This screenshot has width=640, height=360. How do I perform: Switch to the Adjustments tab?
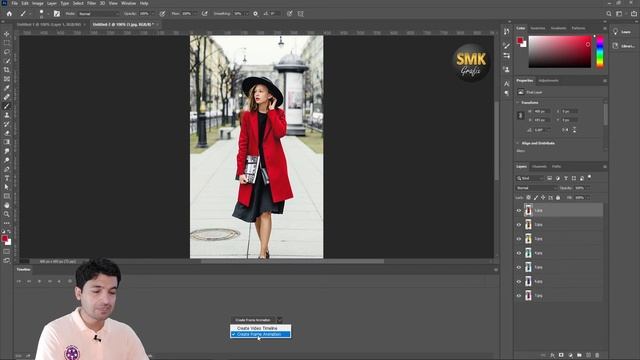pos(548,80)
